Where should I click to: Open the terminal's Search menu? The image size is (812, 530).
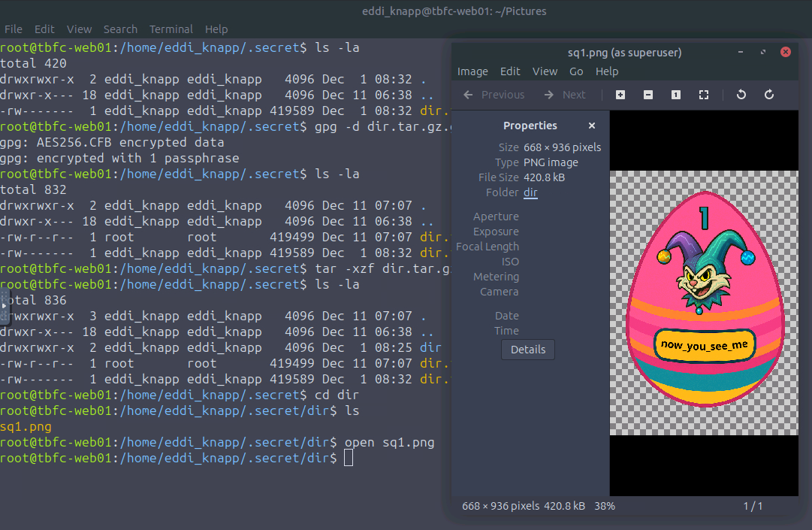click(x=120, y=29)
